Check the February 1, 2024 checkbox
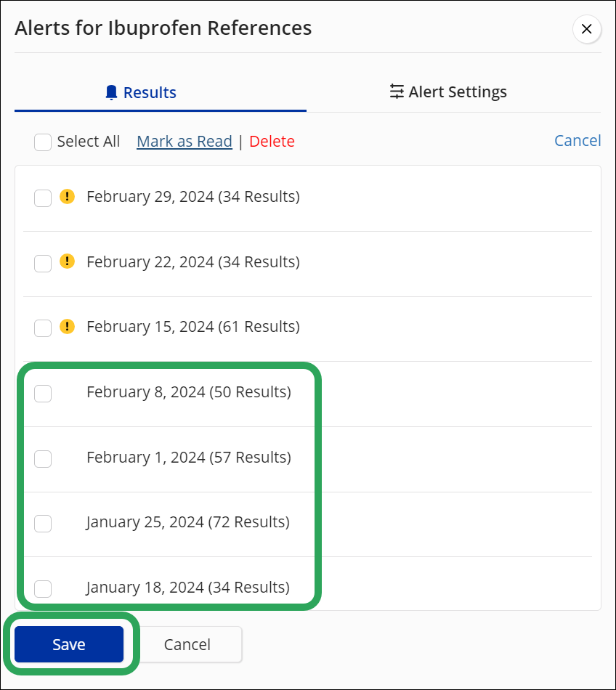This screenshot has width=616, height=690. (43, 458)
